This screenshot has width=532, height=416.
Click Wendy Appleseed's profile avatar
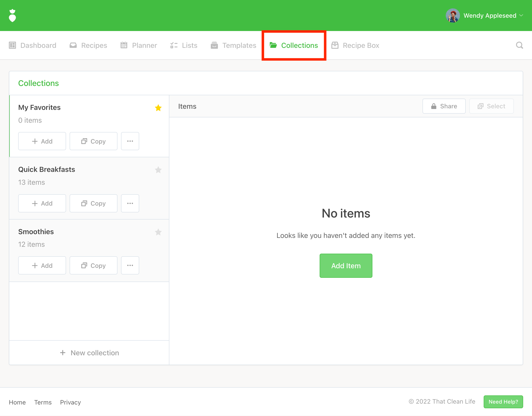(453, 16)
